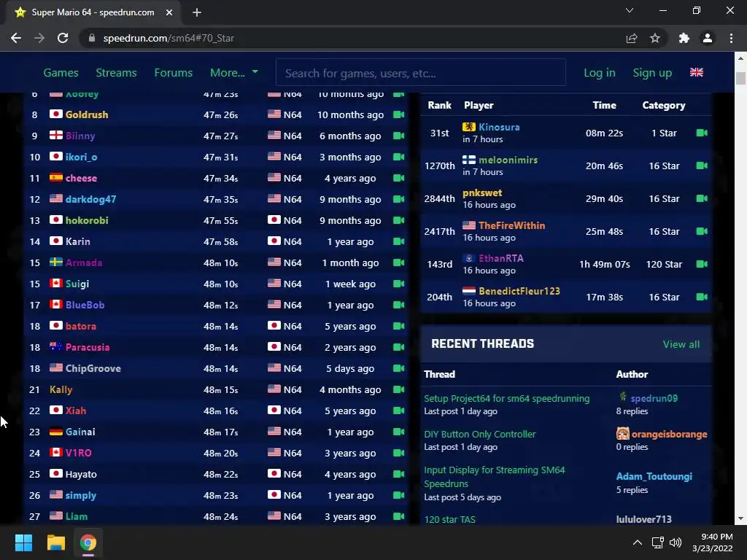
Task: Open the tab search chevron in Chrome
Action: 630,10
